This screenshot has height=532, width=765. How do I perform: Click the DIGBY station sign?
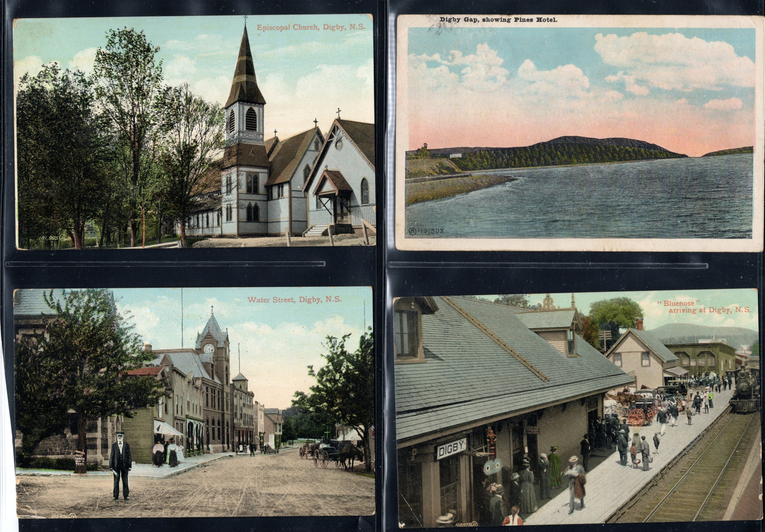point(451,448)
